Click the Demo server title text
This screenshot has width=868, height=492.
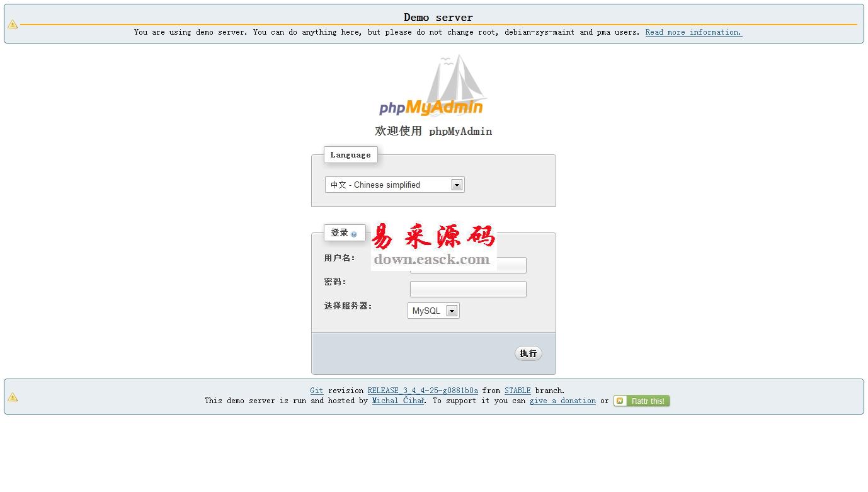click(x=438, y=17)
